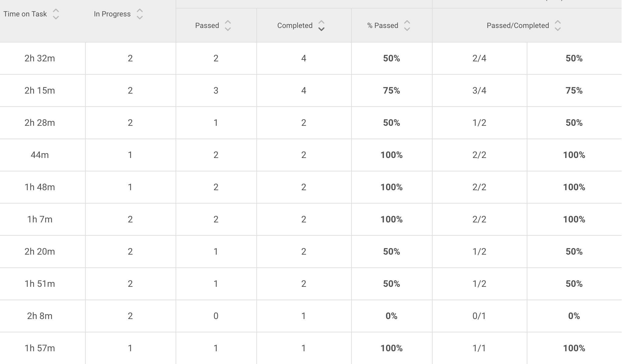Click the Passed/Completed header text
The height and width of the screenshot is (364, 624).
tap(518, 26)
